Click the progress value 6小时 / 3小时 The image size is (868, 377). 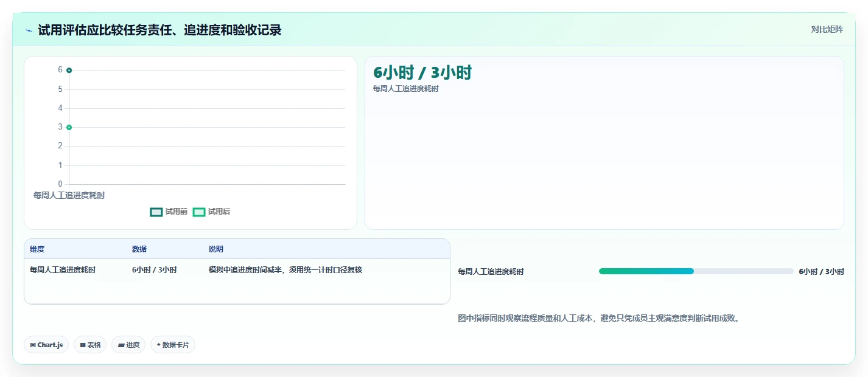point(821,272)
